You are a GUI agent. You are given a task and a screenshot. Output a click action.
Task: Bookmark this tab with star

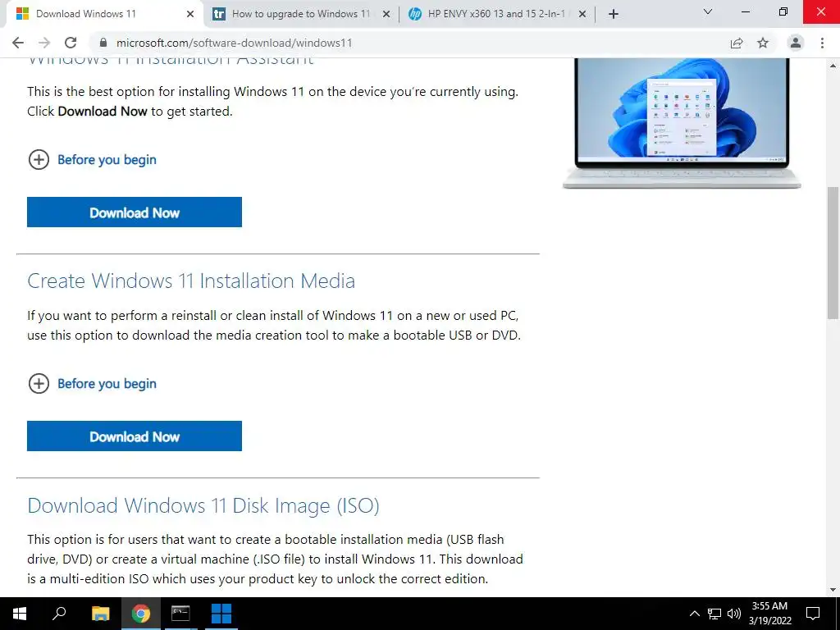763,43
